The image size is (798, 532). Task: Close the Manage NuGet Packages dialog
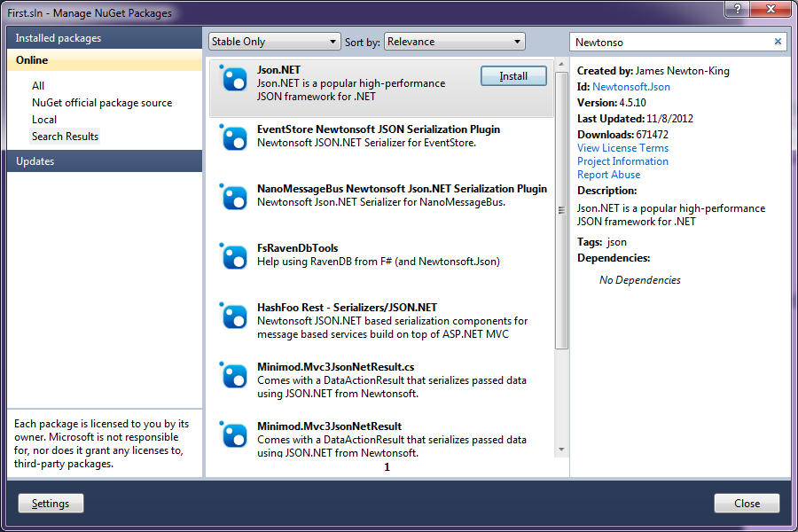(x=747, y=504)
